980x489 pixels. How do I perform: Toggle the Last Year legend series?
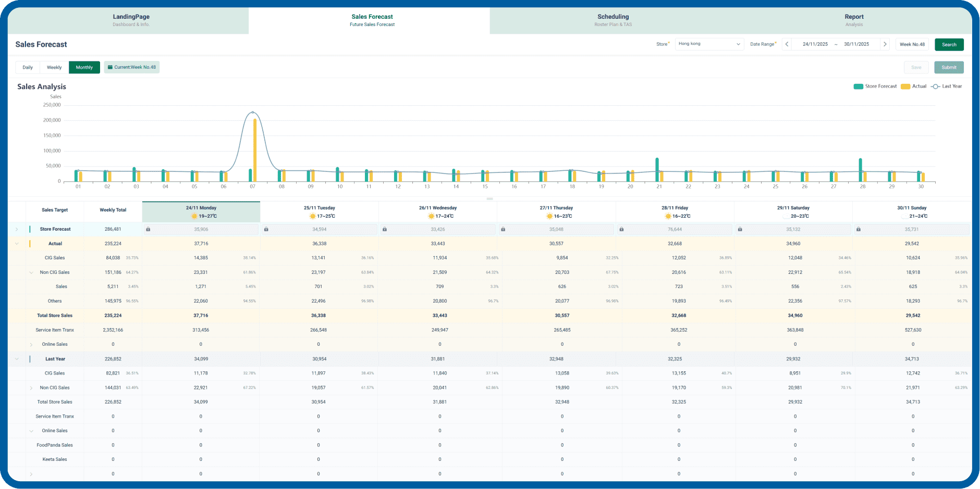(947, 86)
